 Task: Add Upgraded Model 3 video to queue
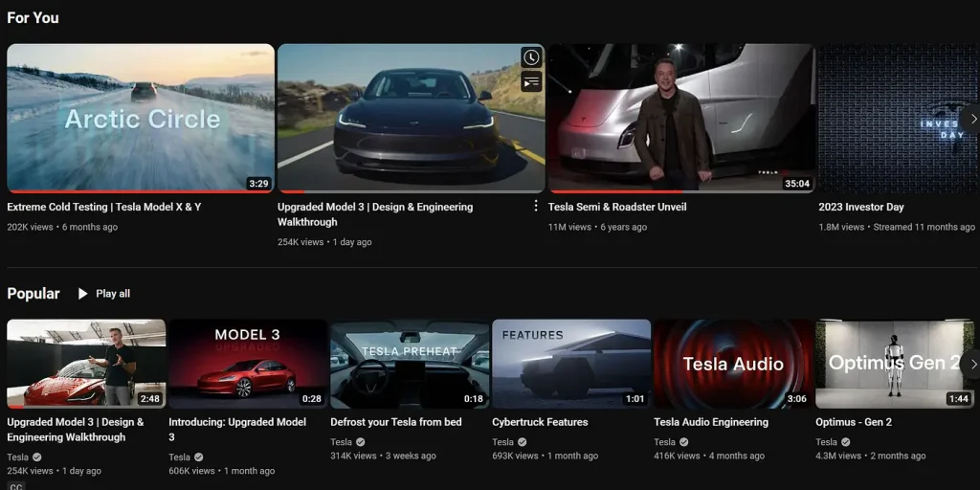click(531, 81)
